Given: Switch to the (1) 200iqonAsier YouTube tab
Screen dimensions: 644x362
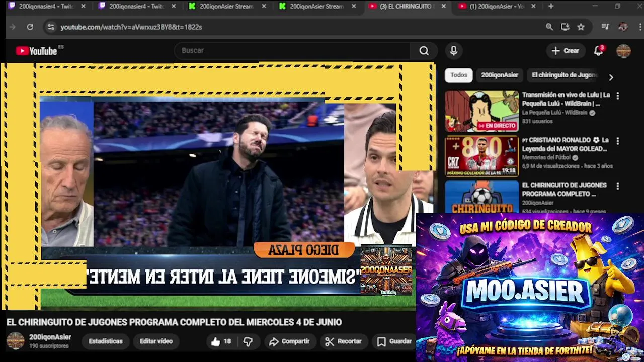Looking at the screenshot, I should [496, 6].
